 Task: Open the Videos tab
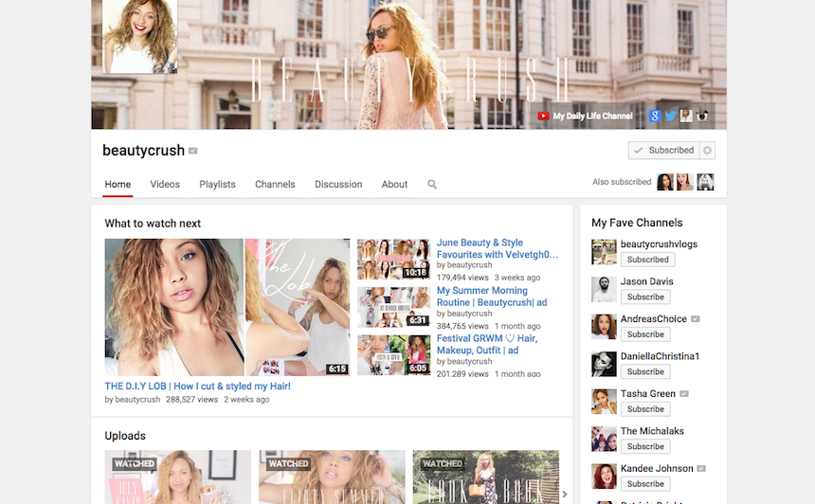pos(165,185)
